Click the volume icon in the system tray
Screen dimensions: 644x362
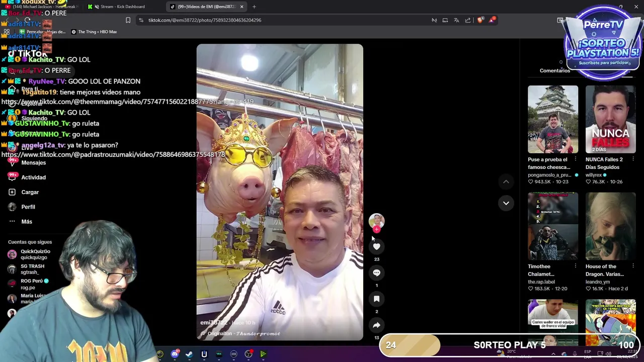608,354
